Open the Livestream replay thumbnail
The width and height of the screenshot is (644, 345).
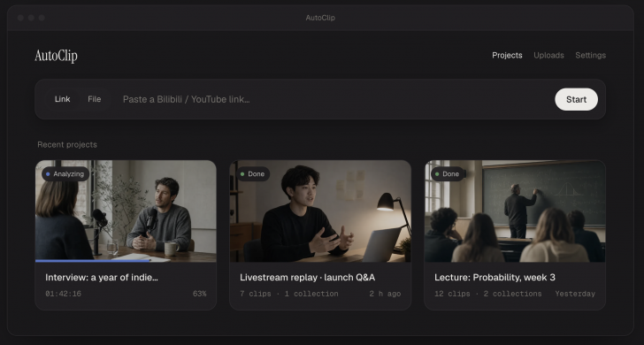click(x=320, y=211)
